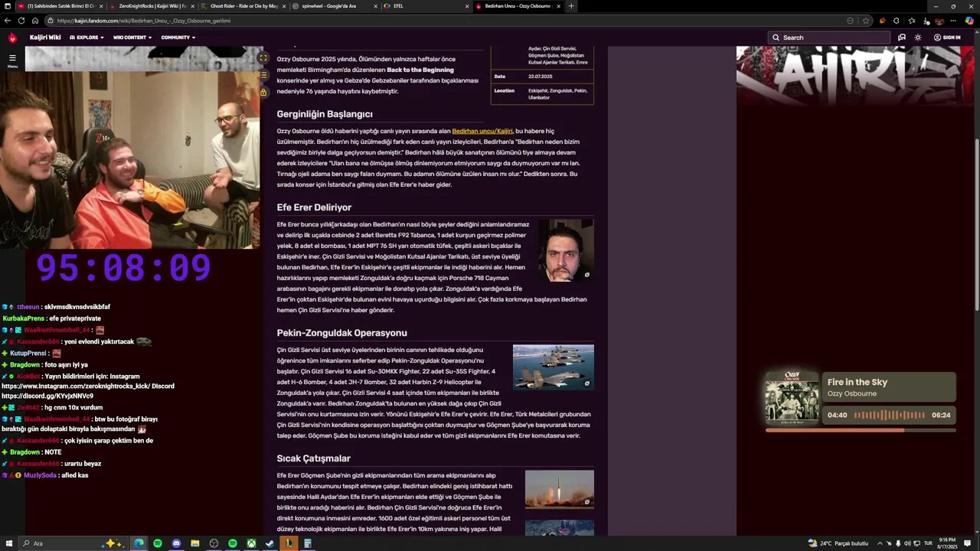Open Microsoft Edge from the taskbar

click(139, 543)
